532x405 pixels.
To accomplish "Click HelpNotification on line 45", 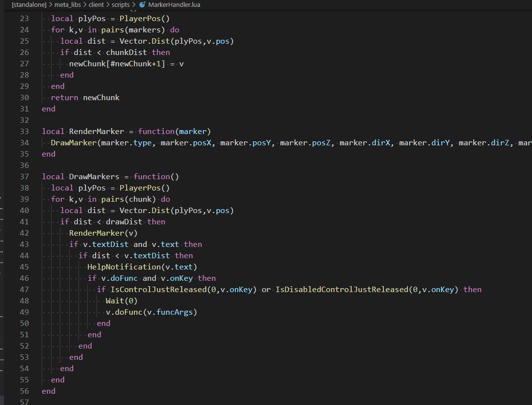I will (124, 267).
